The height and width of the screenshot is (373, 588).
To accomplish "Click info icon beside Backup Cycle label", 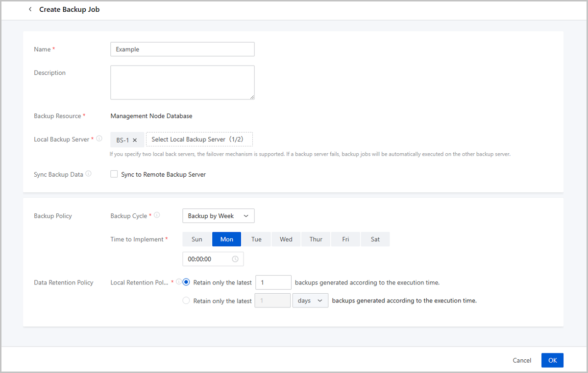I will (x=157, y=215).
